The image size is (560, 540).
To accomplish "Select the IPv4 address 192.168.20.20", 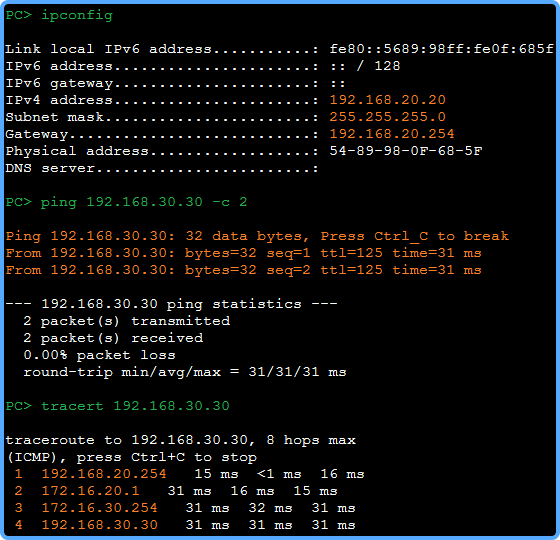I will pyautogui.click(x=388, y=100).
